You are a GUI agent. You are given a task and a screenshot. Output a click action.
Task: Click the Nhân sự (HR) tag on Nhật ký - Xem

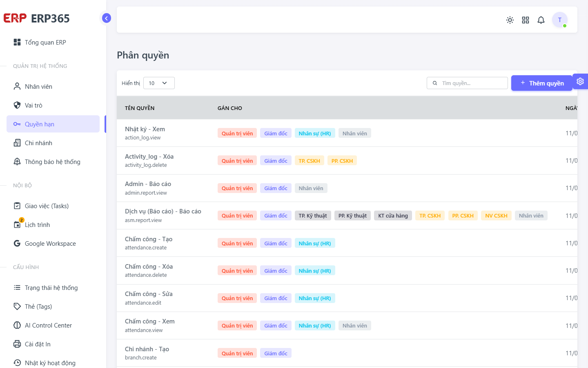[315, 133]
